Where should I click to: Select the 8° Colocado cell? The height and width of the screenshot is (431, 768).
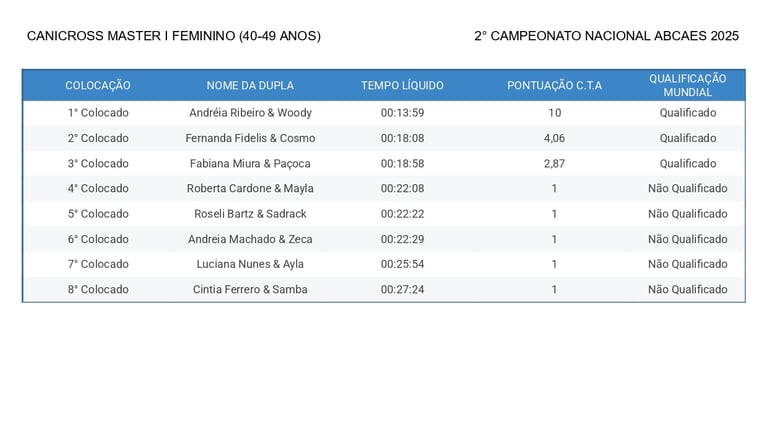pyautogui.click(x=98, y=289)
